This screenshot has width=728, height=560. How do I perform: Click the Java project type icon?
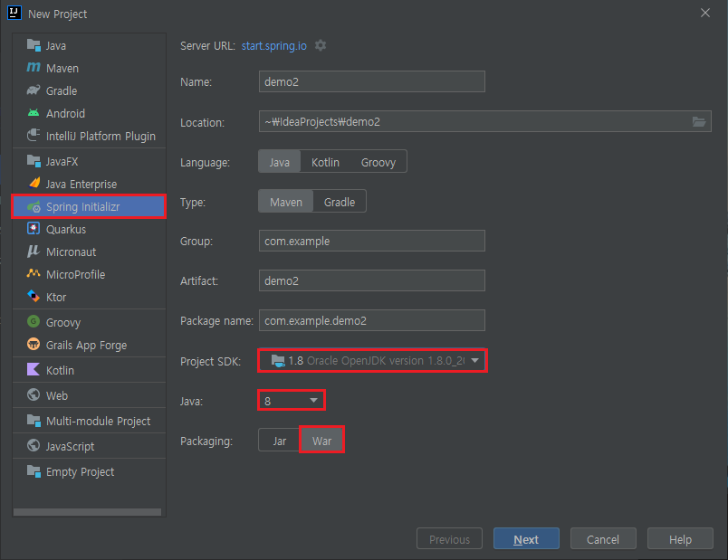pyautogui.click(x=34, y=45)
